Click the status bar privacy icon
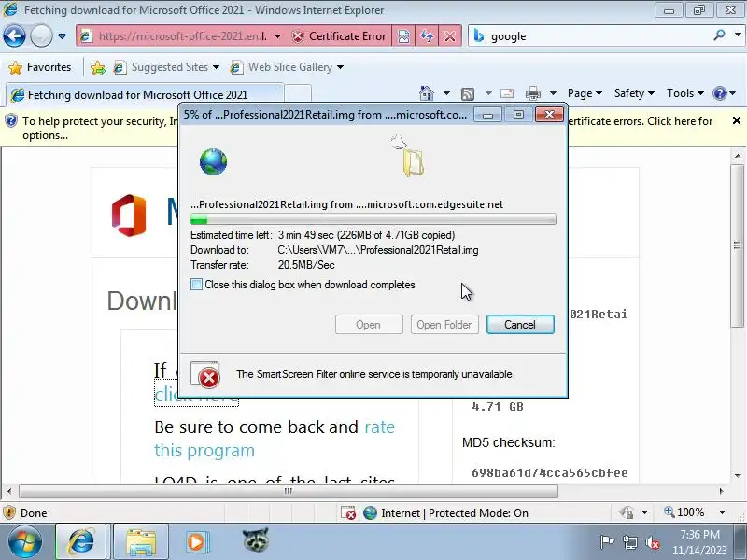 [627, 512]
